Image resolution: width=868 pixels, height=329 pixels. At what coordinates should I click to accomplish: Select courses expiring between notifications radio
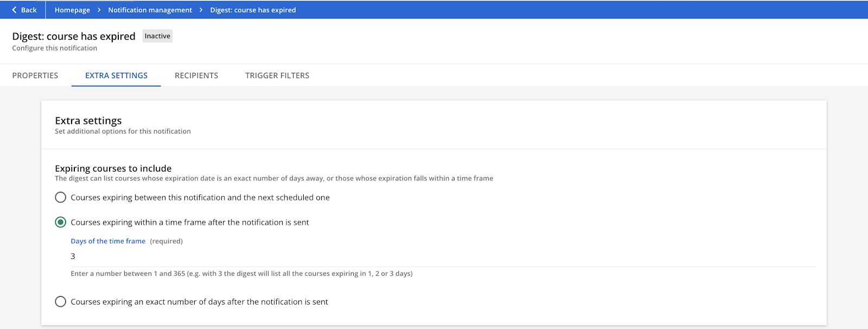click(60, 198)
